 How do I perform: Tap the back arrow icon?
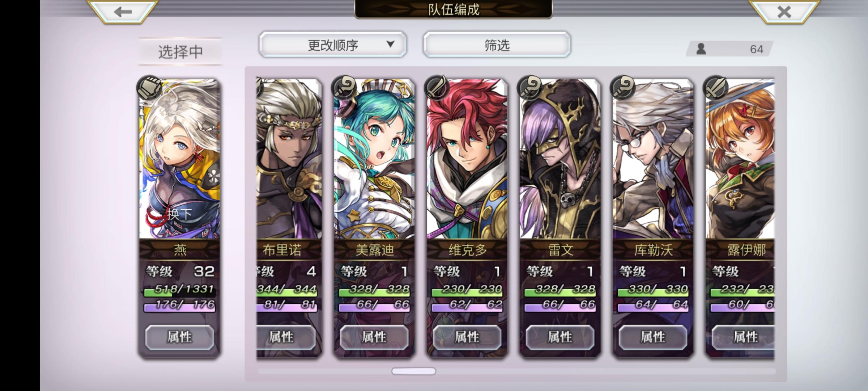point(123,12)
